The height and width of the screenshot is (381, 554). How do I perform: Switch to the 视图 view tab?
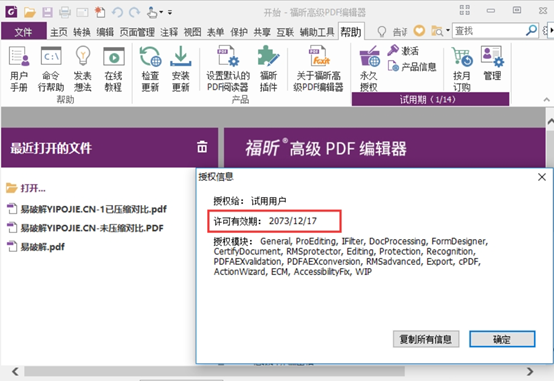point(192,32)
